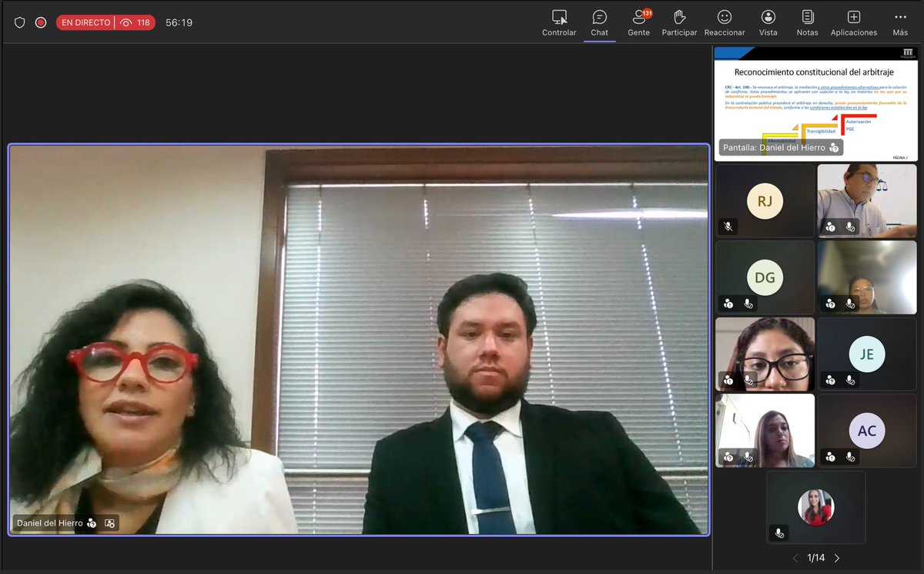Click spotlight icon on main video label

pos(109,523)
